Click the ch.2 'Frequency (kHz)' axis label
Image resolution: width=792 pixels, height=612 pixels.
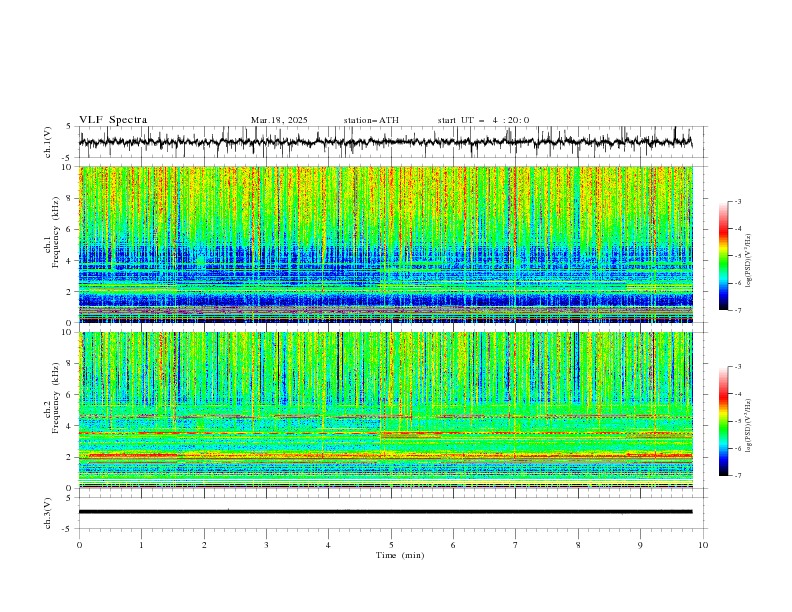point(55,398)
